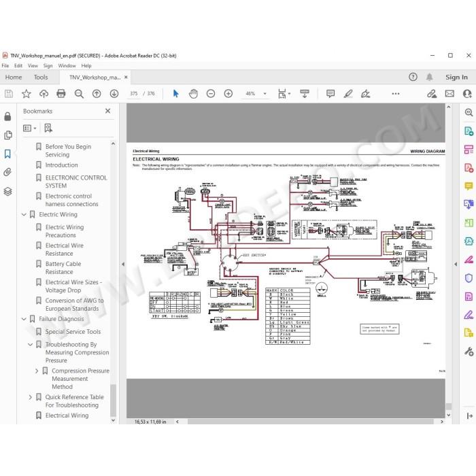Open the File menu
Screen dimensions: 476x476
[x=5, y=65]
